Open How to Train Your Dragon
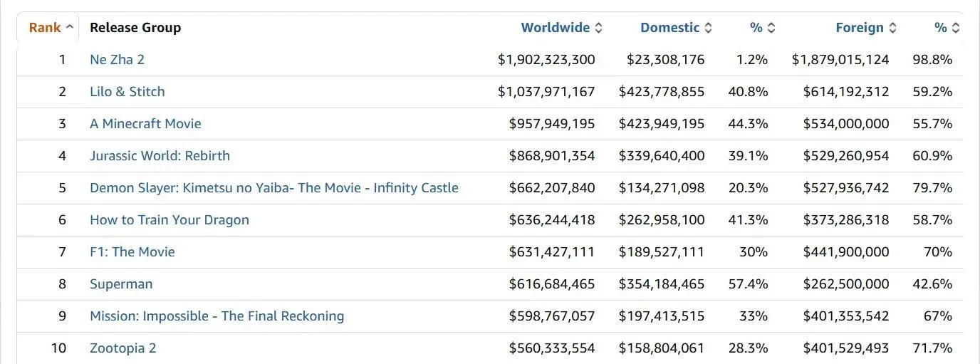Image resolution: width=980 pixels, height=364 pixels. coord(169,220)
